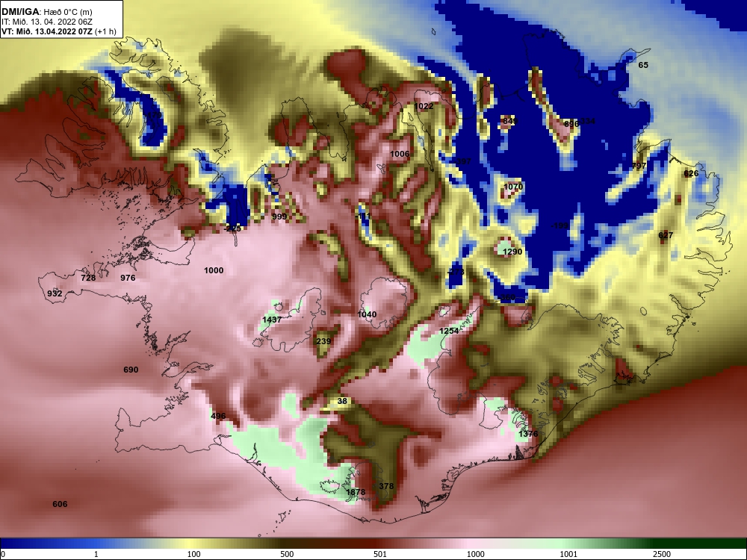Click the 932 value on the map
Viewport: 747px width, 560px height.
(x=55, y=293)
